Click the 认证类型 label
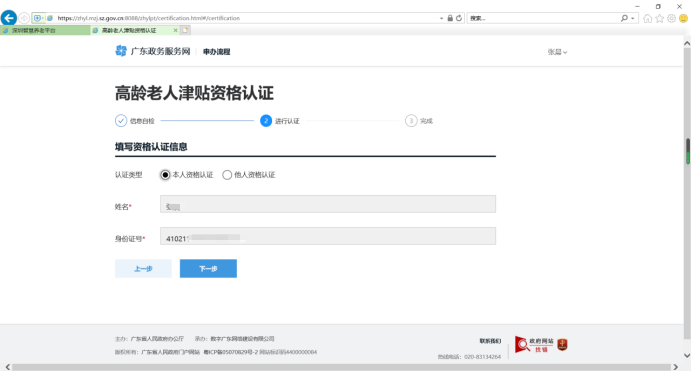The height and width of the screenshot is (371, 692). (x=128, y=175)
